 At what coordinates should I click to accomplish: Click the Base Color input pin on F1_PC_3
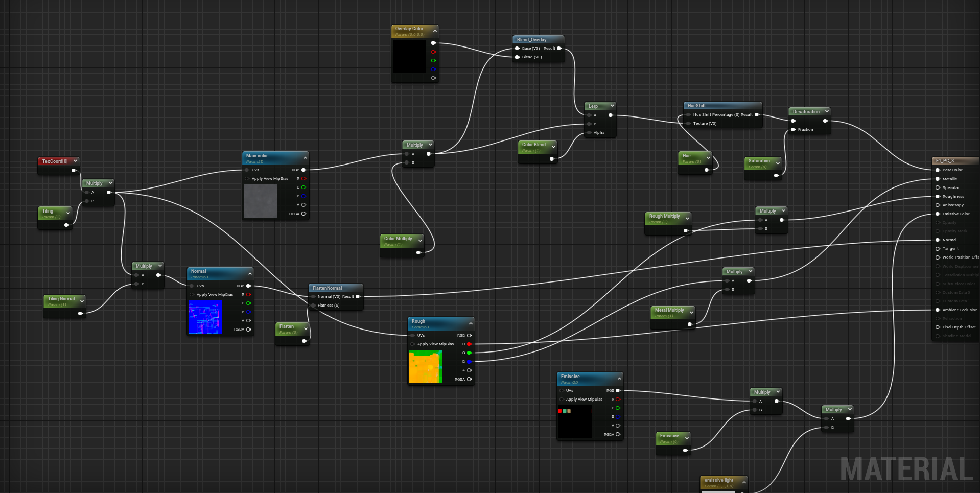tap(939, 170)
